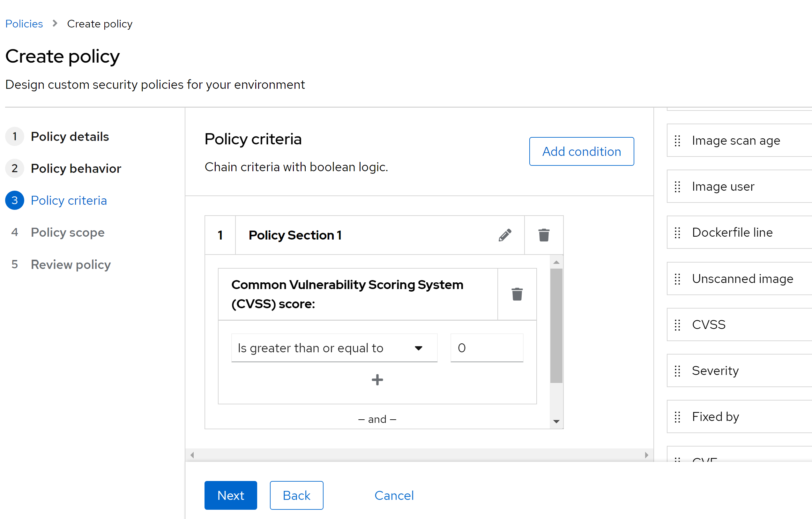The image size is (812, 519).
Task: Grab the drag handle next to Severity
Action: (x=677, y=371)
